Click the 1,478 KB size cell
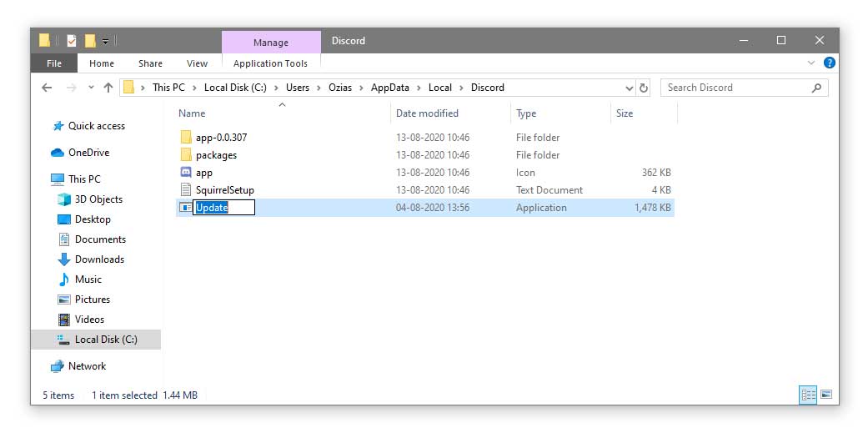Viewport: 868px width, 428px height. pos(653,208)
